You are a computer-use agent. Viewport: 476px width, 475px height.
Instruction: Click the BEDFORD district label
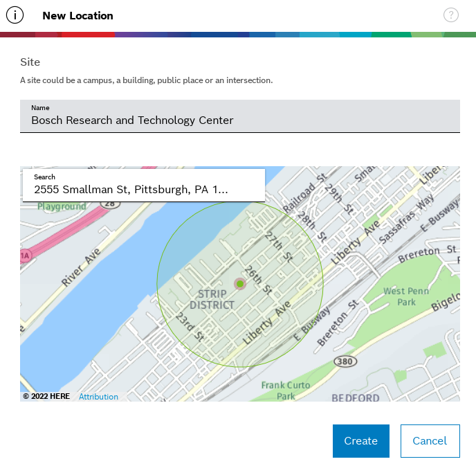[356, 397]
